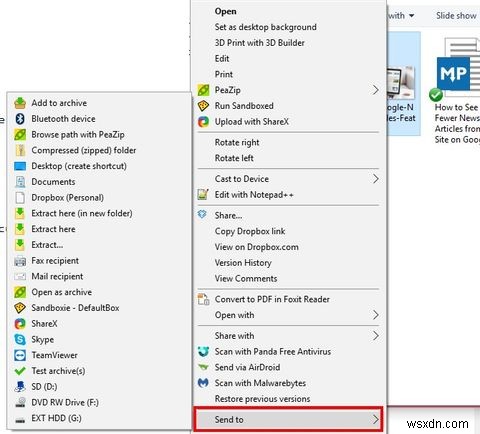
Task: Click the Dropbox (Personal) icon
Action: (x=20, y=198)
